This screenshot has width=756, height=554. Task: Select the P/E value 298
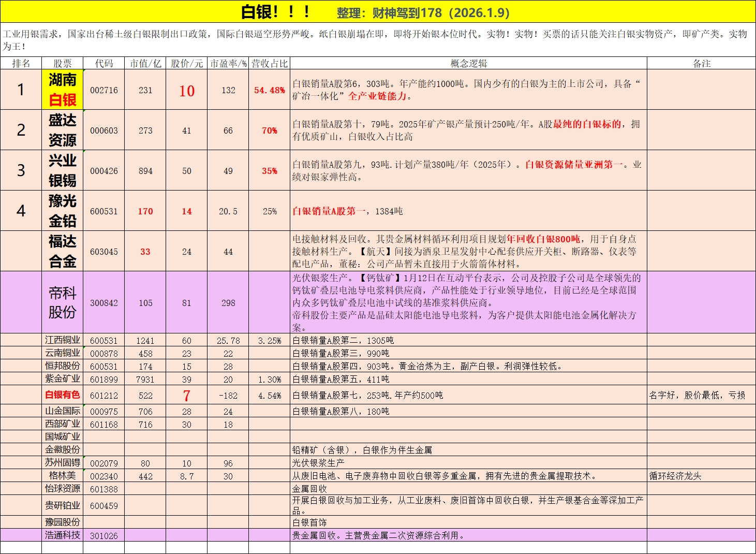point(228,303)
